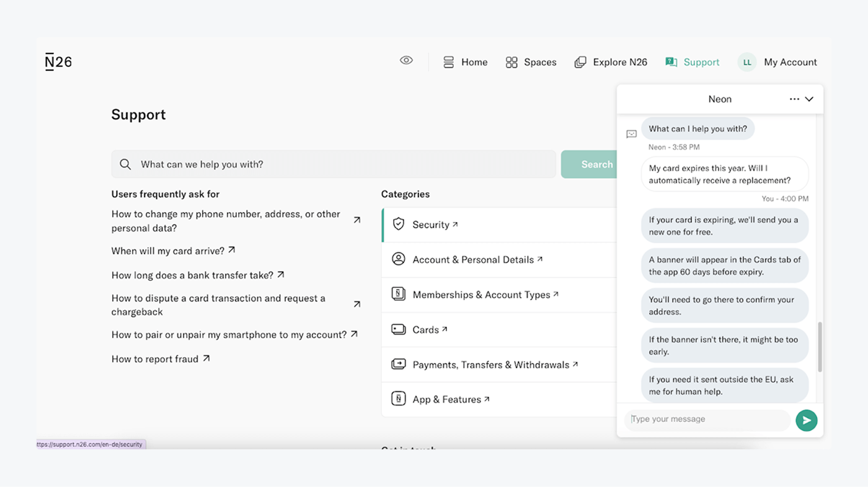The height and width of the screenshot is (487, 868).
Task: Click the Support chat-bubble icon
Action: [x=671, y=62]
